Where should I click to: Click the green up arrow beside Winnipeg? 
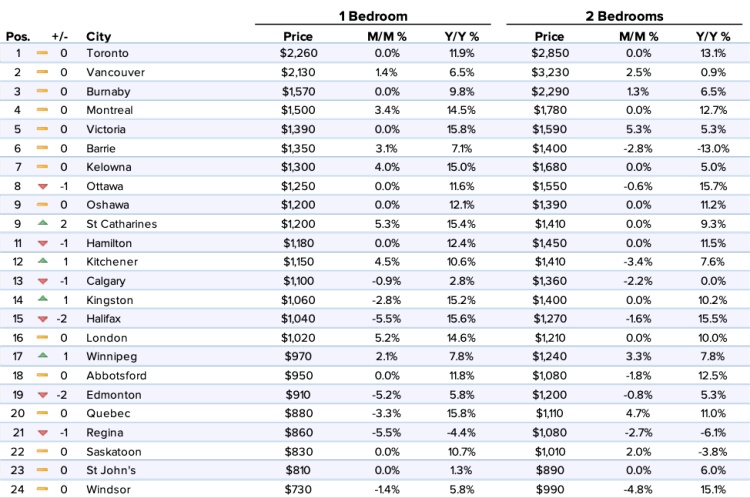tap(43, 355)
